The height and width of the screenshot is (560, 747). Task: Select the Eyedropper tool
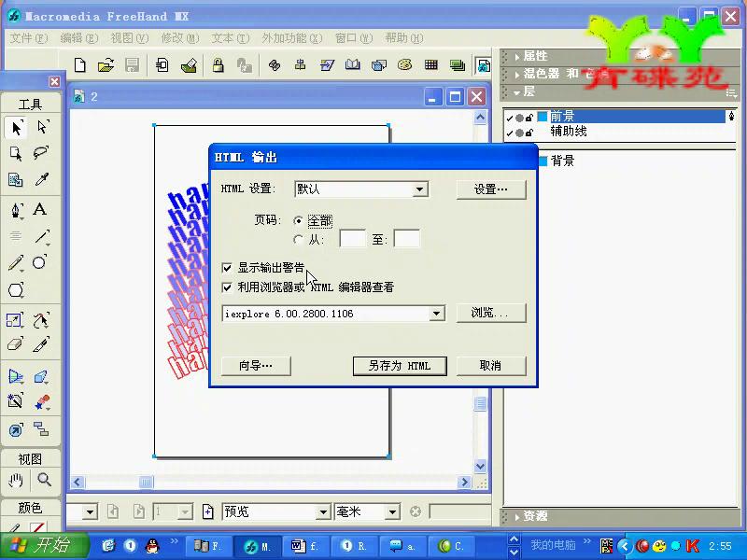click(x=42, y=179)
